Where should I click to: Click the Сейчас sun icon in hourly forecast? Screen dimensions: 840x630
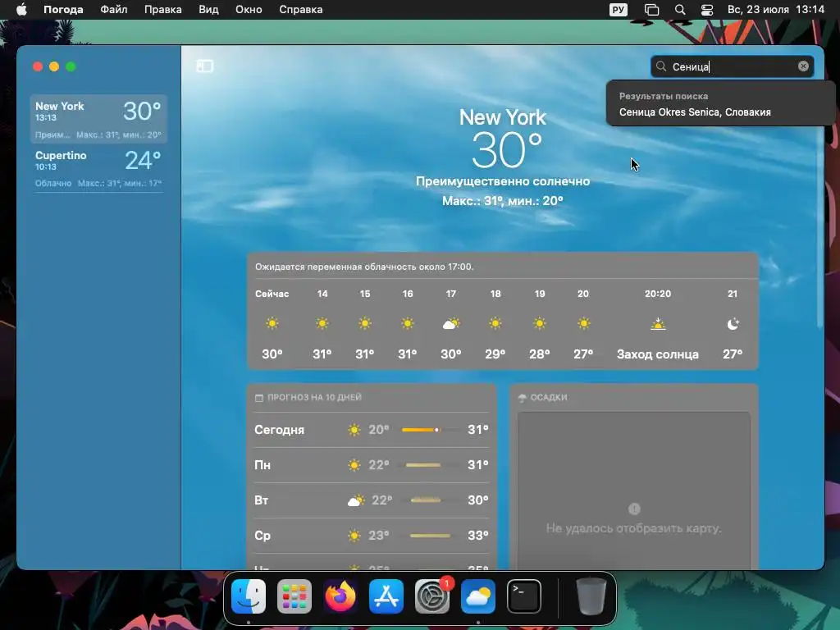(272, 323)
